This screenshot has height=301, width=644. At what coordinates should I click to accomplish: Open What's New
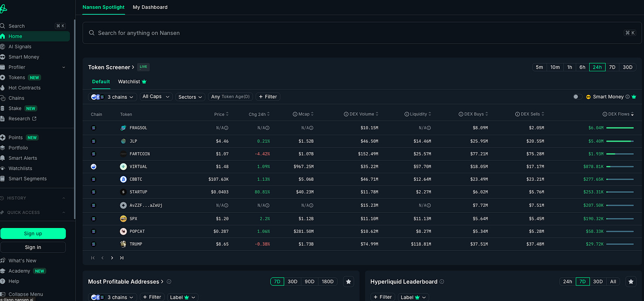coord(22,261)
